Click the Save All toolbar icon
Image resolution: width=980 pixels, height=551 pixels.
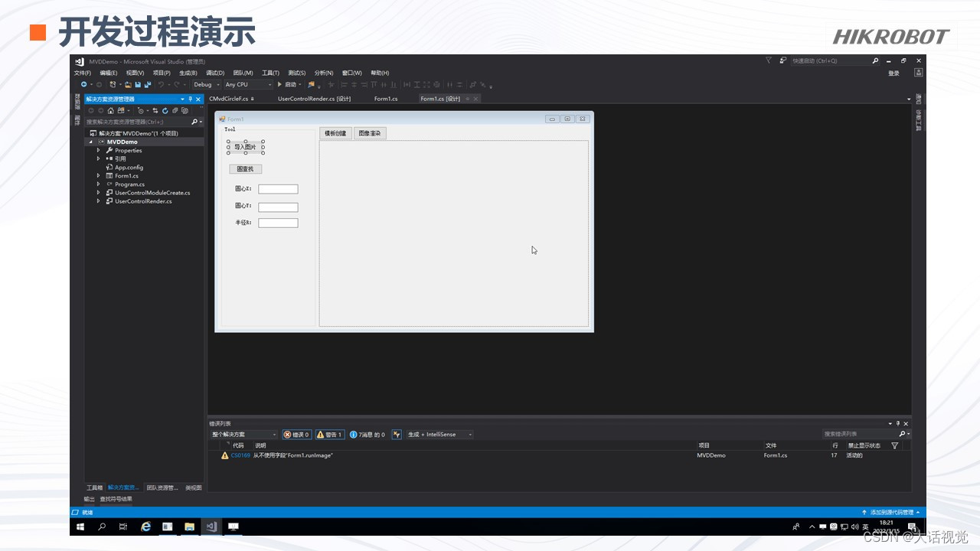tap(148, 85)
